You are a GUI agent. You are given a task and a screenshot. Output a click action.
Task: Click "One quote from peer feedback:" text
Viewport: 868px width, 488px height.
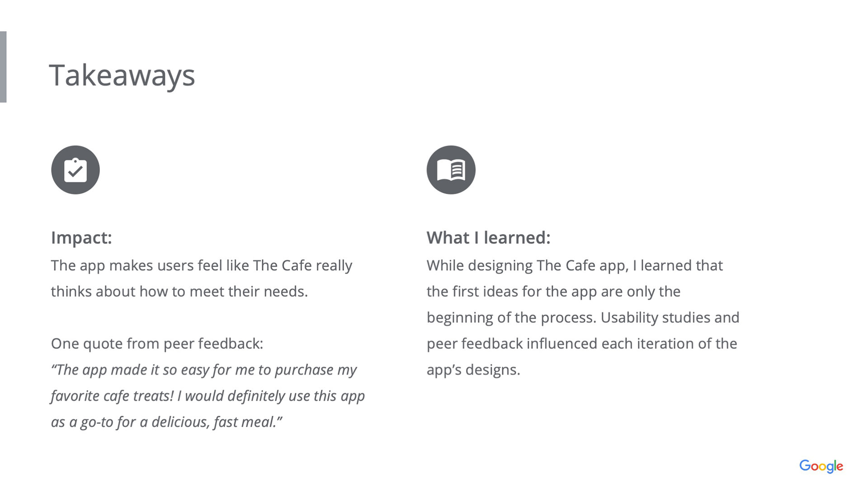[x=157, y=343]
